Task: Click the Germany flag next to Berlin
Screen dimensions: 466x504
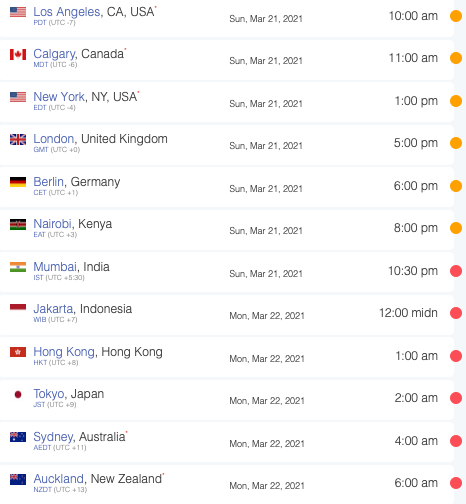Action: pos(18,182)
